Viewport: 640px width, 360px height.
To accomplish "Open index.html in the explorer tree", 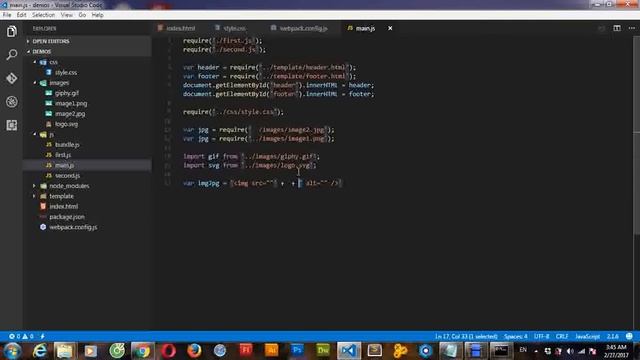I will (63, 207).
